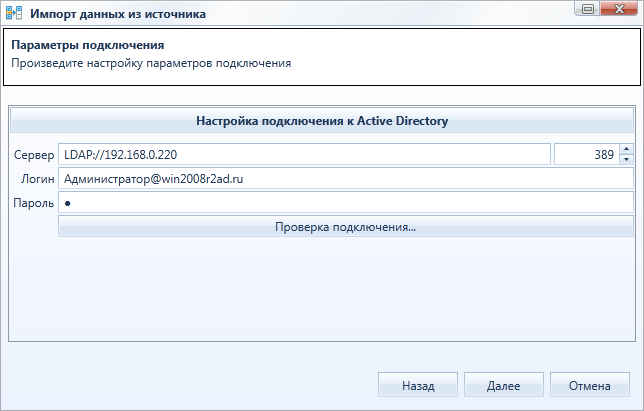Close the Импорт данных dialog

[x=619, y=9]
